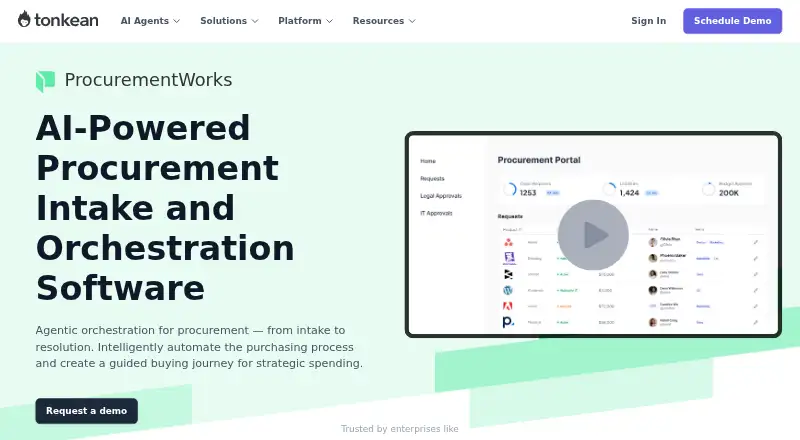Click the green ProcurementWorks logo icon
This screenshot has height=440, width=800.
pyautogui.click(x=45, y=81)
